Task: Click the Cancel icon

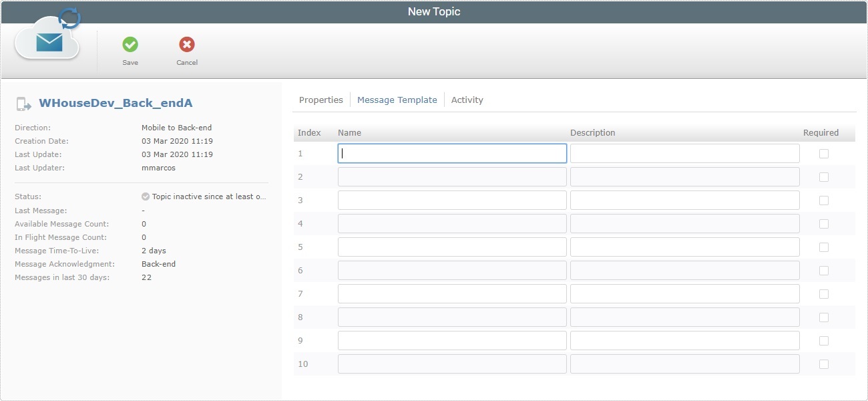Action: [x=186, y=45]
